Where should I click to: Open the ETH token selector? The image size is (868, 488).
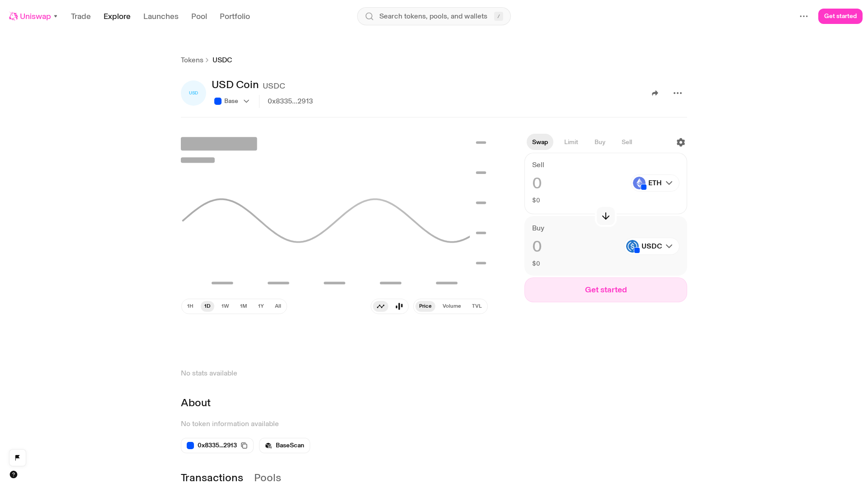[x=655, y=183]
